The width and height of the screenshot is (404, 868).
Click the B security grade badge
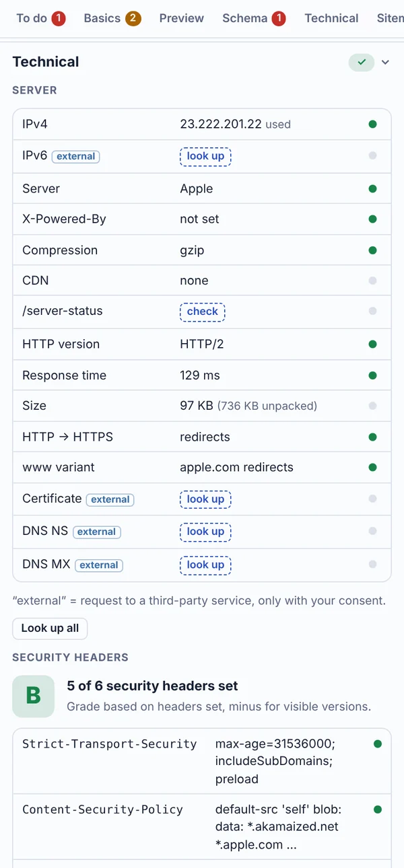point(33,696)
